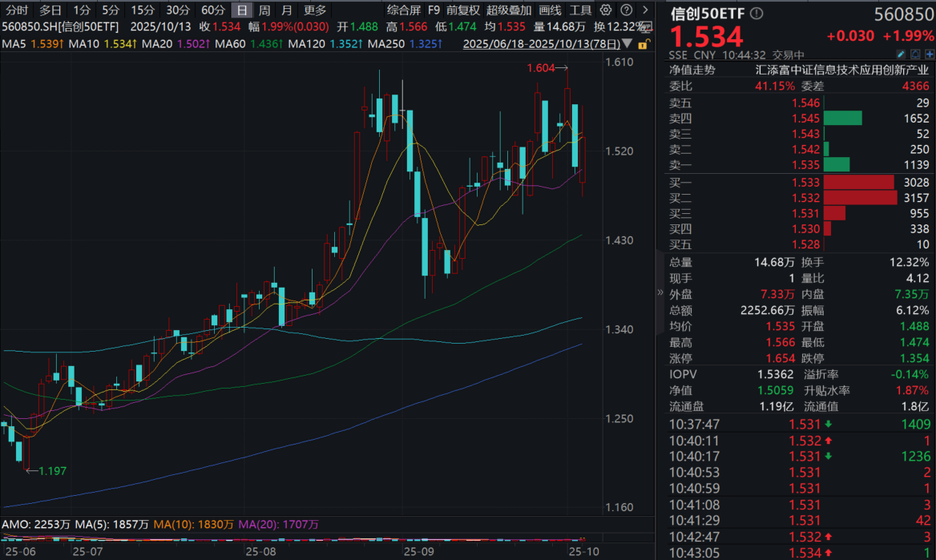
Task: Click the 1.604 high price marker on chart
Action: coord(541,68)
